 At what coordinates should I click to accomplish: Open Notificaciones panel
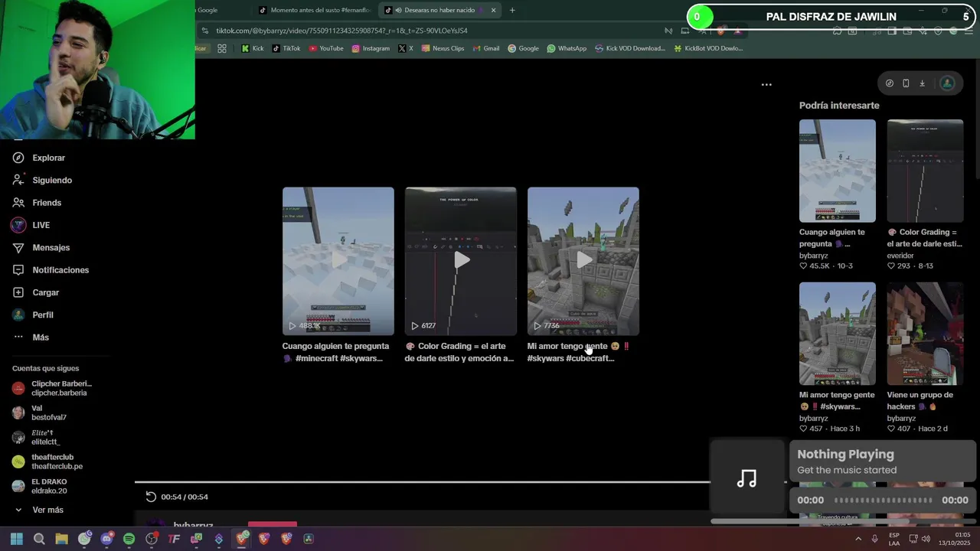(51, 270)
